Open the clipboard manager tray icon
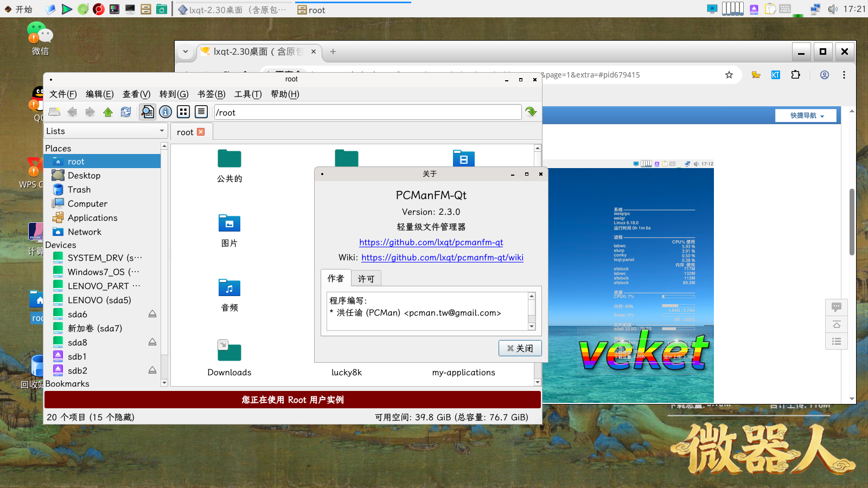 (770, 9)
